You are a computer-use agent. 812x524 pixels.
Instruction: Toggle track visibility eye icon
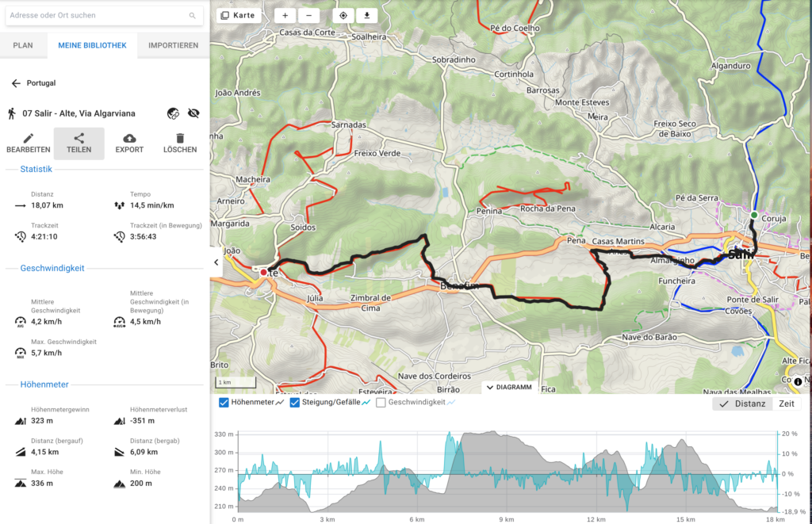(193, 113)
